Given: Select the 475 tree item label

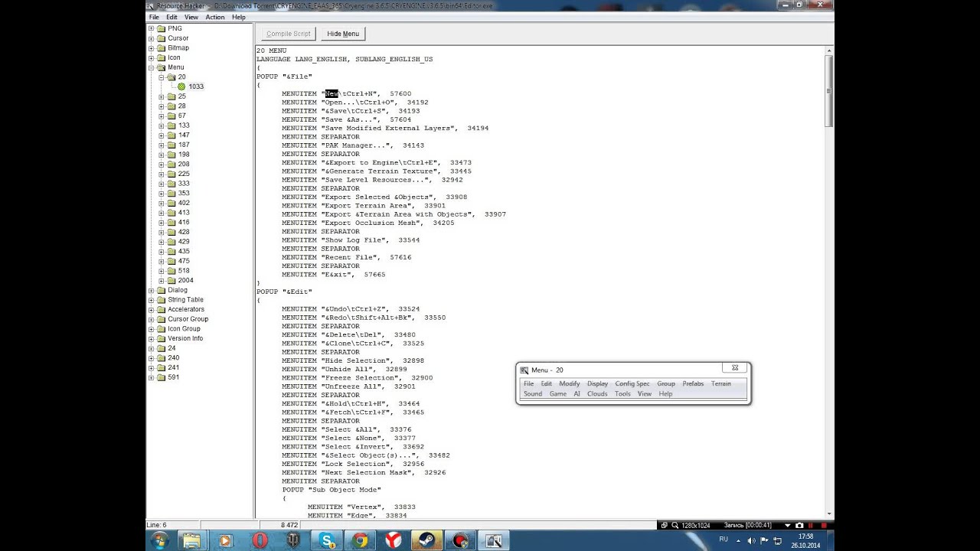Looking at the screenshot, I should (x=184, y=261).
